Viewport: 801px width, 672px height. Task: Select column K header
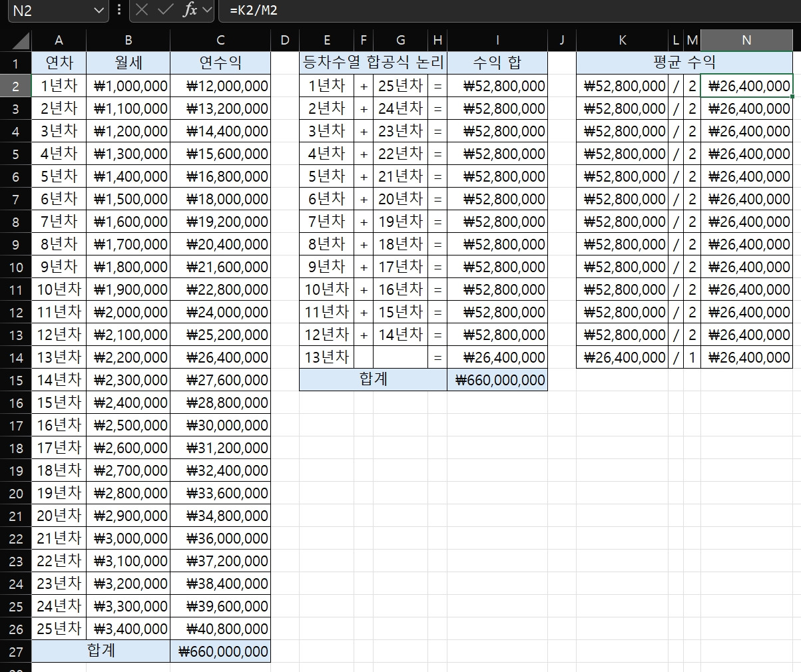coord(622,41)
